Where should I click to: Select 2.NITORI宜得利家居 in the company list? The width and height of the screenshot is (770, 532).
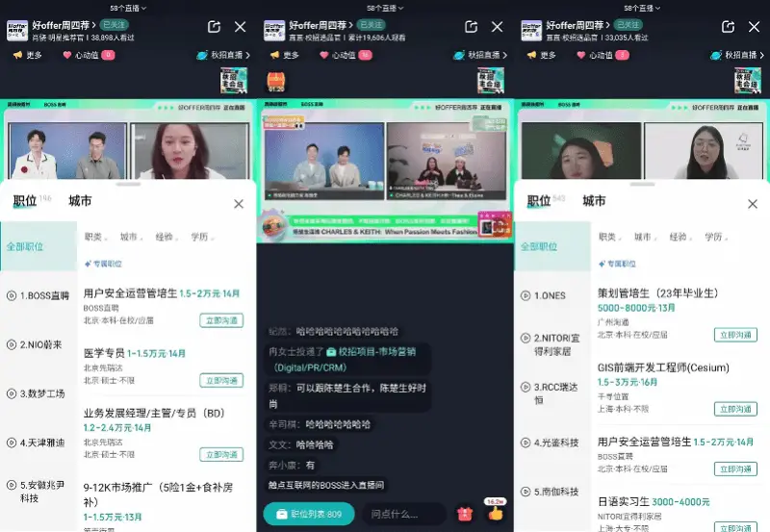coord(552,344)
